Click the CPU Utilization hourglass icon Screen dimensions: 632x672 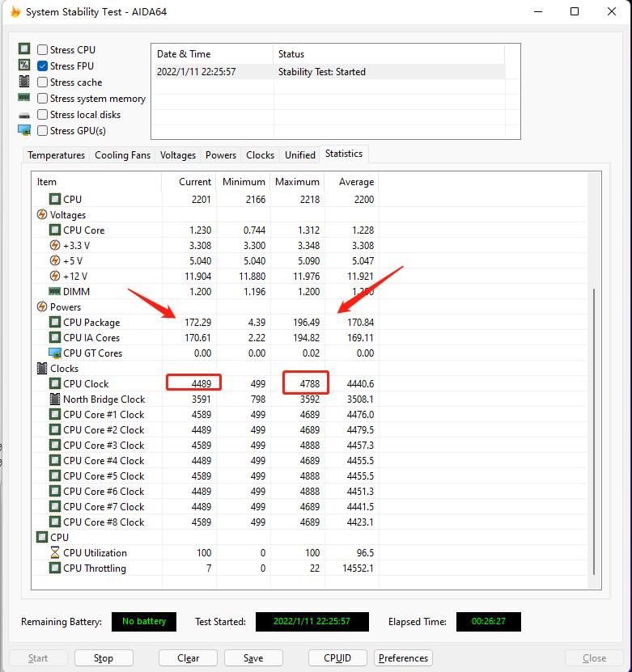[x=55, y=553]
